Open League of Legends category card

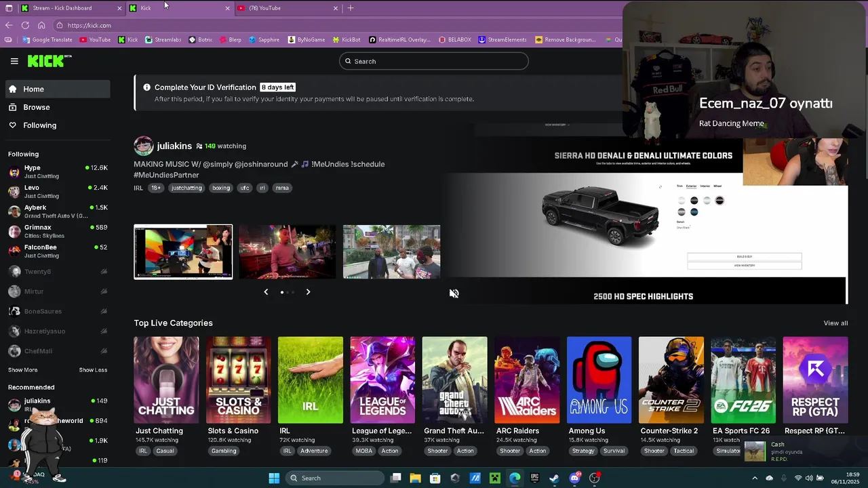[x=382, y=380]
